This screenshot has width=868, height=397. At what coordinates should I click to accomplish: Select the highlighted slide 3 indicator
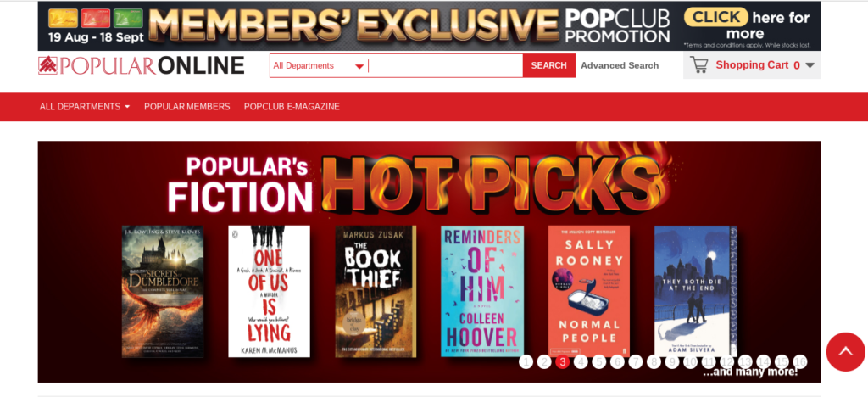pos(563,362)
